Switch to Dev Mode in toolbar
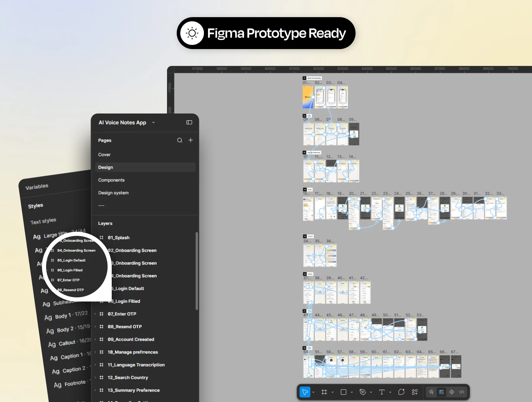Image resolution: width=532 pixels, height=402 pixels. (x=462, y=392)
